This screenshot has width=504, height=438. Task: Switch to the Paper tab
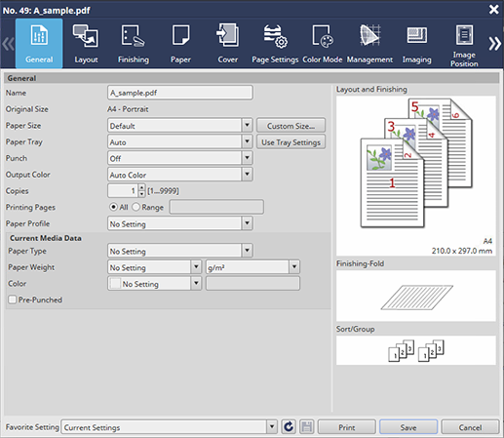tap(180, 43)
